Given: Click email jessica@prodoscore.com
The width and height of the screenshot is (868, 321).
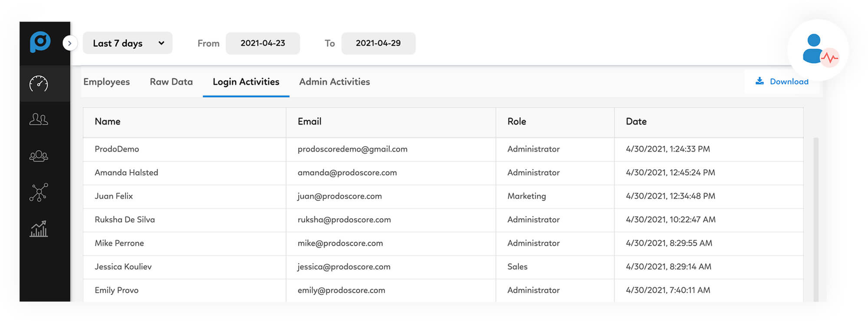Looking at the screenshot, I should (x=344, y=266).
